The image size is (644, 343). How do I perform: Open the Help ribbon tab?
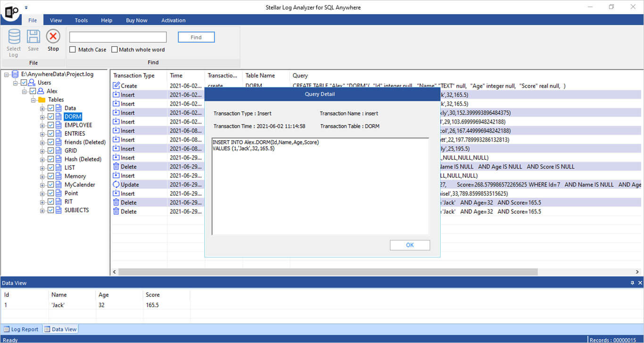pyautogui.click(x=107, y=20)
